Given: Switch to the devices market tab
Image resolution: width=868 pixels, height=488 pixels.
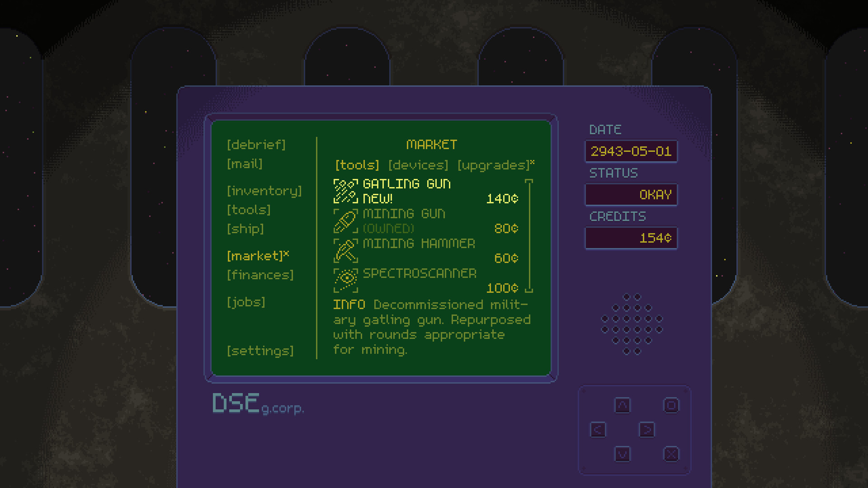Looking at the screenshot, I should point(418,165).
